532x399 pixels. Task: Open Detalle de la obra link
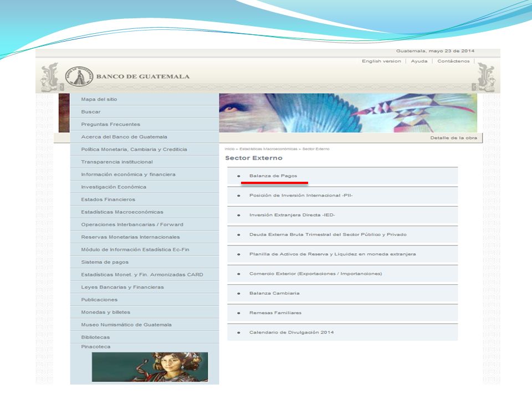(x=454, y=138)
